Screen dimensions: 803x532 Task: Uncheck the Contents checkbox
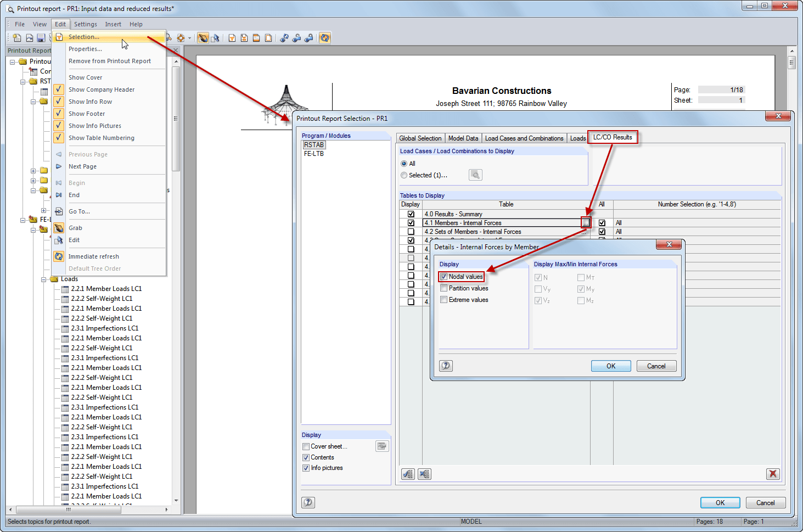[306, 457]
